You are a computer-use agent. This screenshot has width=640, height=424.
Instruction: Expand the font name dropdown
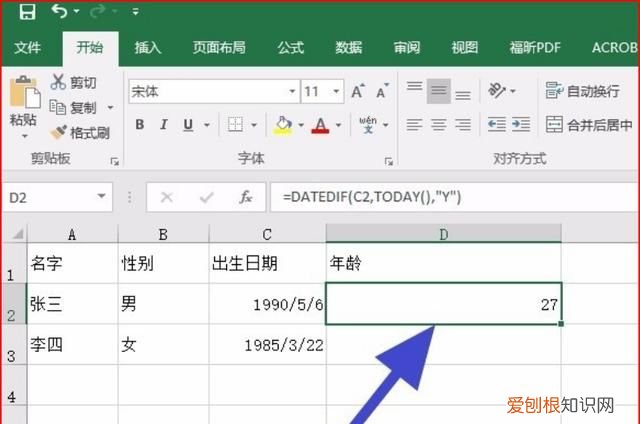[x=292, y=91]
